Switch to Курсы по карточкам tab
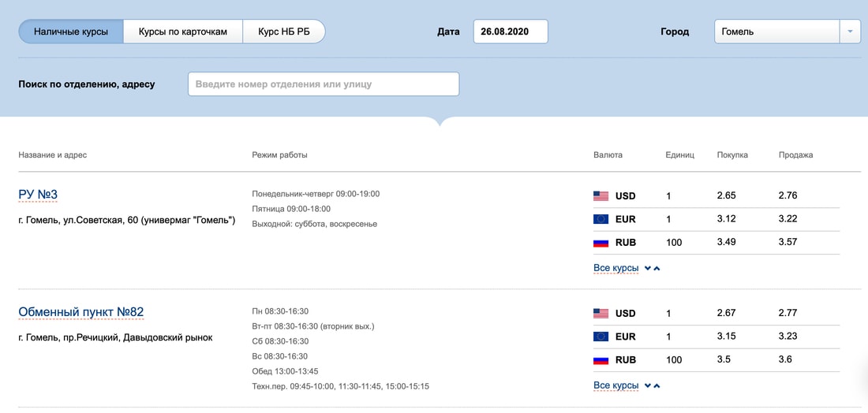The image size is (868, 413). point(182,32)
